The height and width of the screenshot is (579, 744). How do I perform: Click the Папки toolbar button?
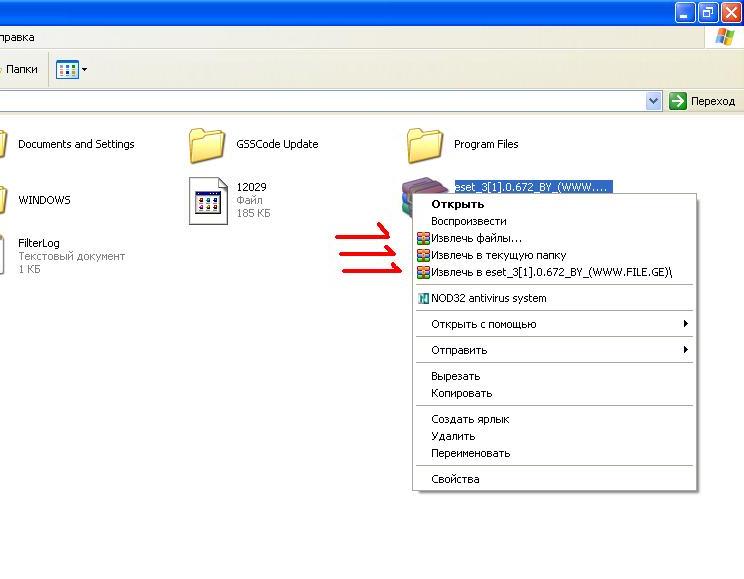click(20, 69)
